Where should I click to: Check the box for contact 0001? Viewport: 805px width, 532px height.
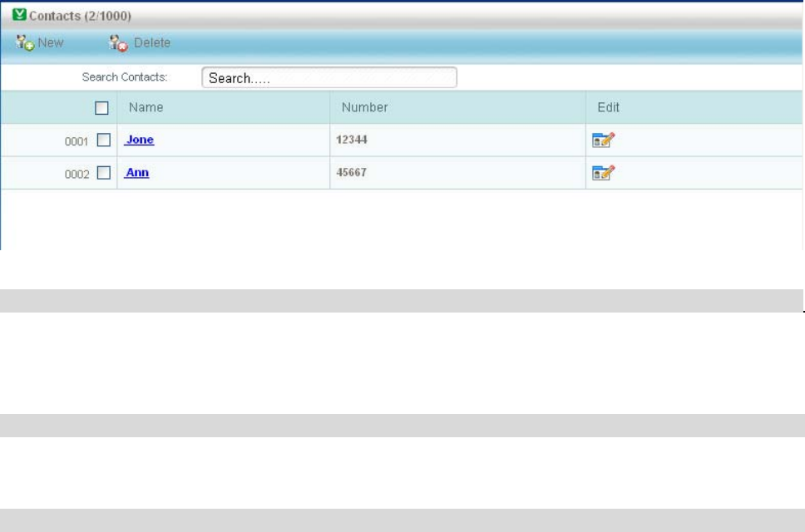[104, 140]
